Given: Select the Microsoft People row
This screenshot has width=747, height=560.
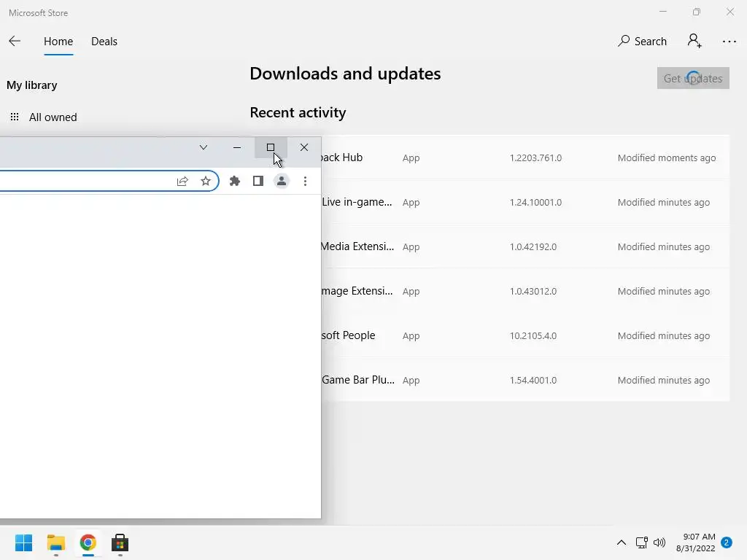Looking at the screenshot, I should (x=525, y=335).
